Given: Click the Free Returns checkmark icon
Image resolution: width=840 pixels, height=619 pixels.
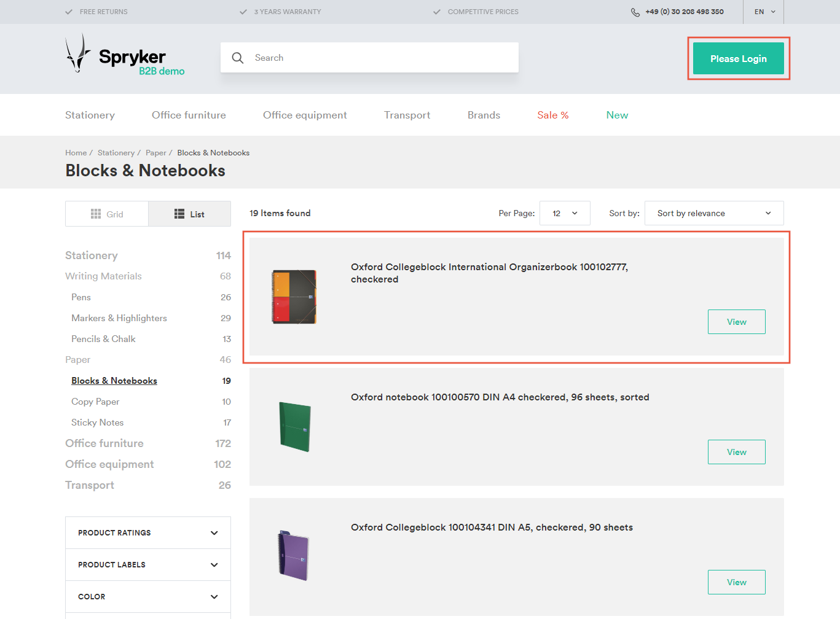Looking at the screenshot, I should click(69, 12).
